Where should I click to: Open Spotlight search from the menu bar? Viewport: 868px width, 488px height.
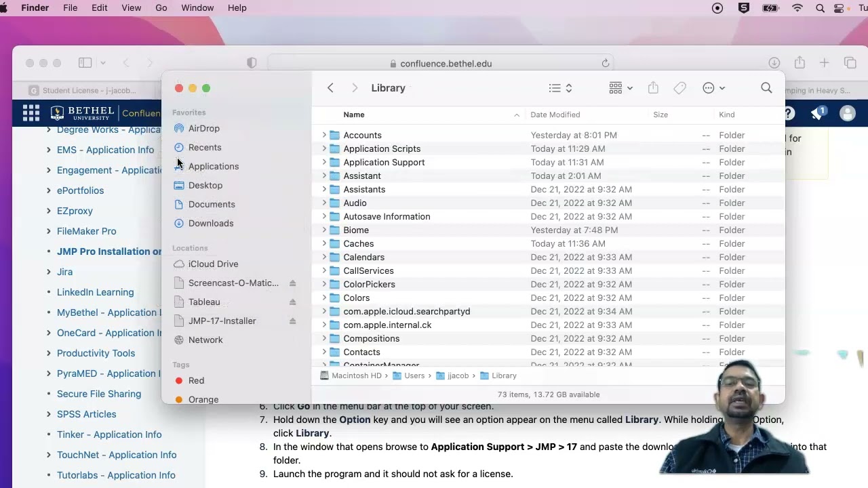pyautogui.click(x=820, y=8)
